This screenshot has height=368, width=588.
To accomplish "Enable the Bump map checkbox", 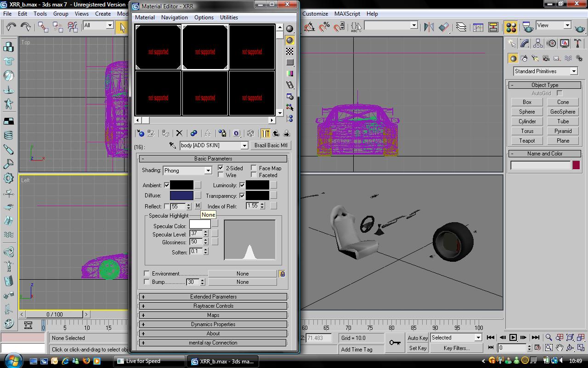I will [x=147, y=282].
